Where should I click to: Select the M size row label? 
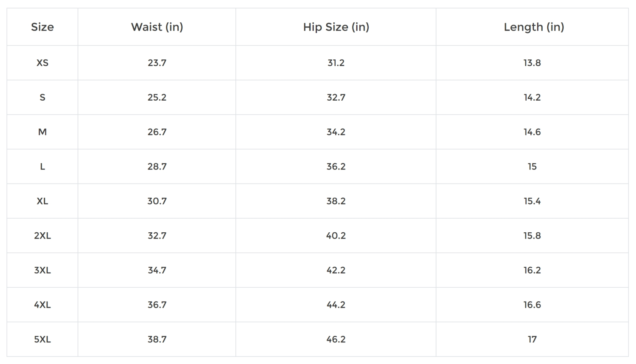click(x=43, y=132)
